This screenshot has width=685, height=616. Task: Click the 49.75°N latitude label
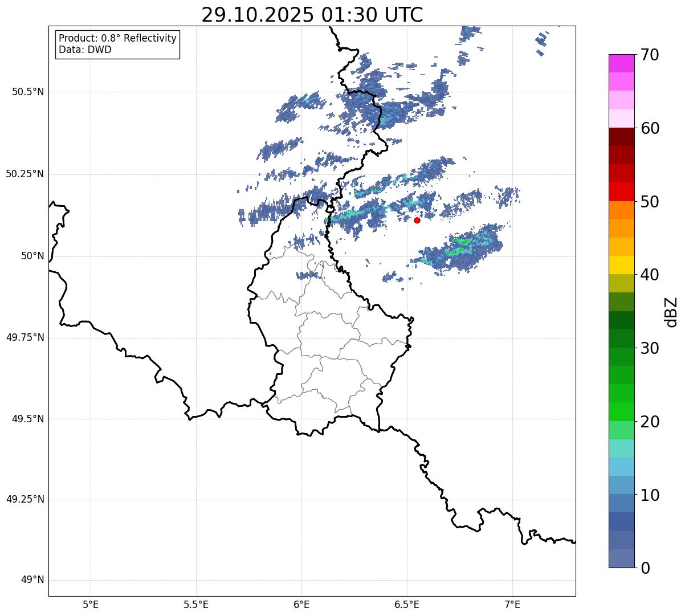pos(25,337)
